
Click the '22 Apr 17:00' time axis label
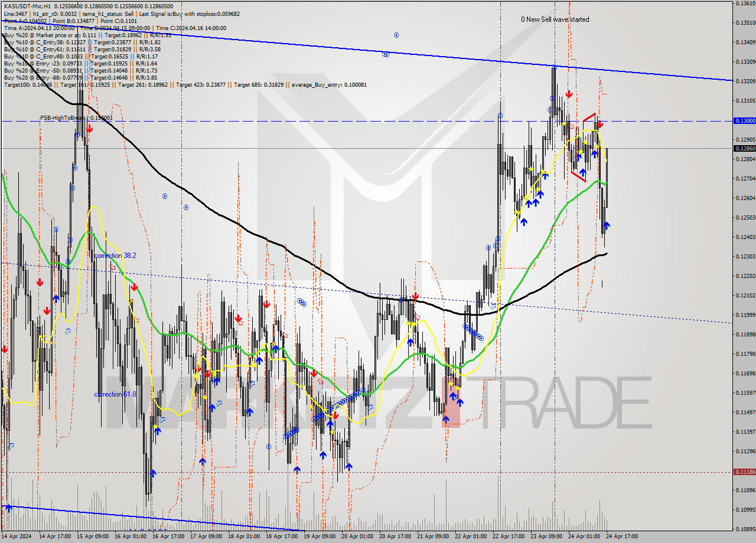[507, 537]
